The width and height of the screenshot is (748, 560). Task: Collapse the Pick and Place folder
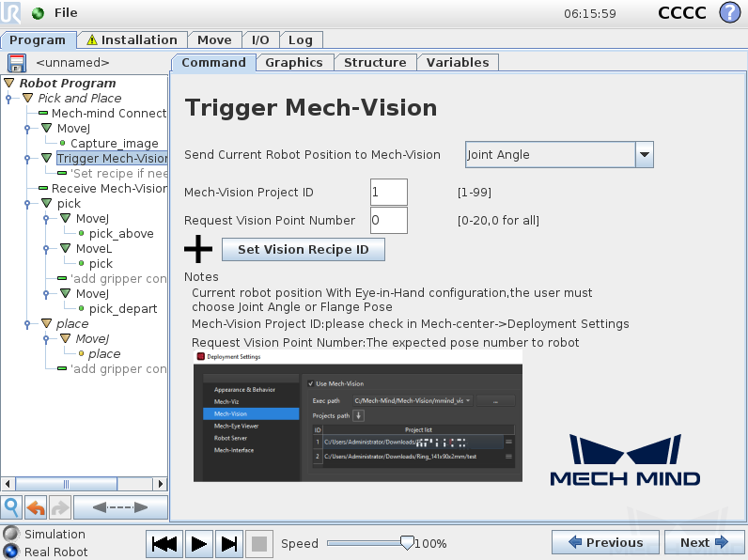pos(28,98)
